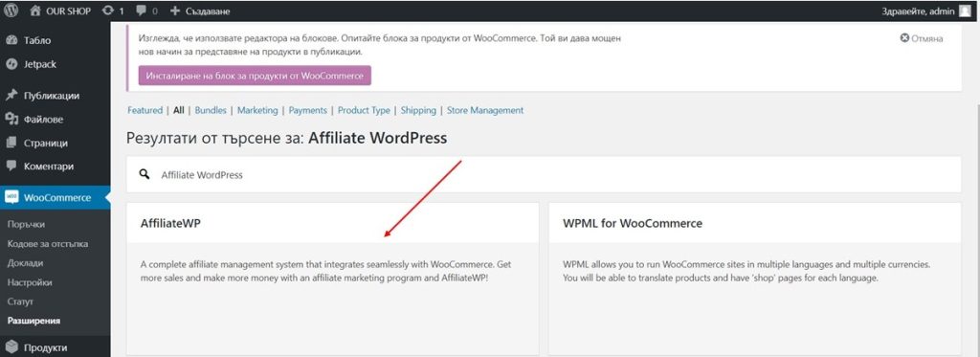Open the AffiliateWP extension card title
The height and width of the screenshot is (357, 980).
[170, 223]
